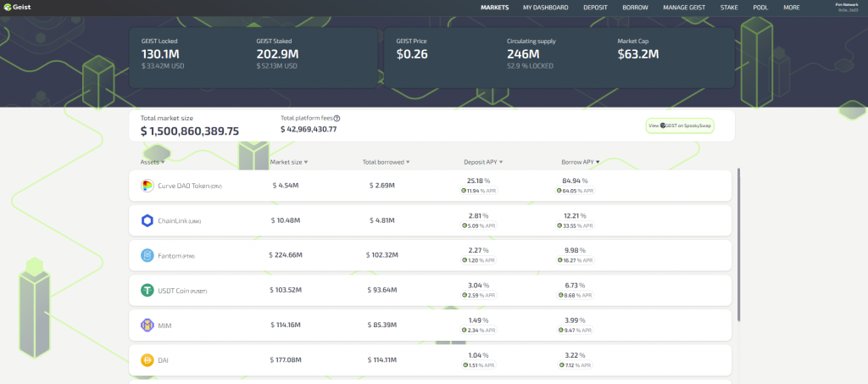
Task: Click the Fantom token icon
Action: 147,256
